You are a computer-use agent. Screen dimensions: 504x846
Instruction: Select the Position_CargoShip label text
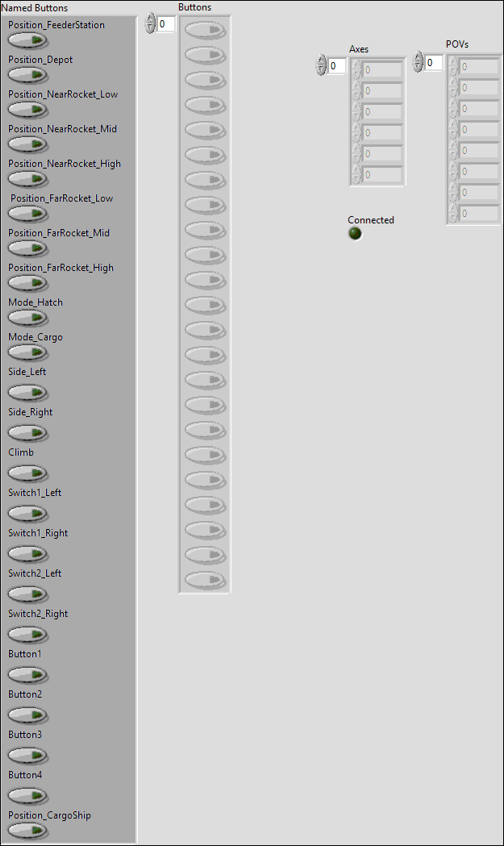pos(50,815)
